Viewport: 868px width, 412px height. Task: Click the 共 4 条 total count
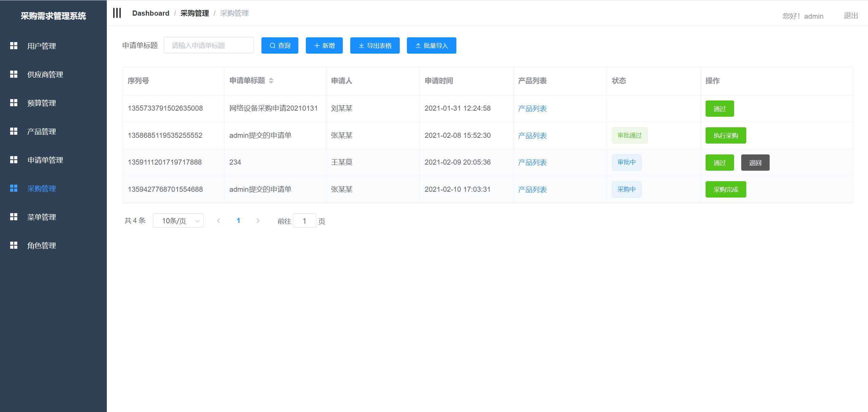click(x=135, y=221)
